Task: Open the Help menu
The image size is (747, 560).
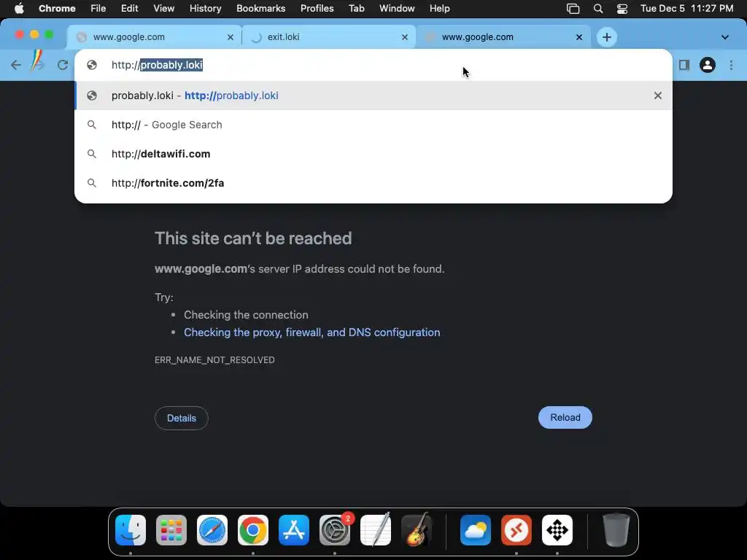Action: point(439,9)
